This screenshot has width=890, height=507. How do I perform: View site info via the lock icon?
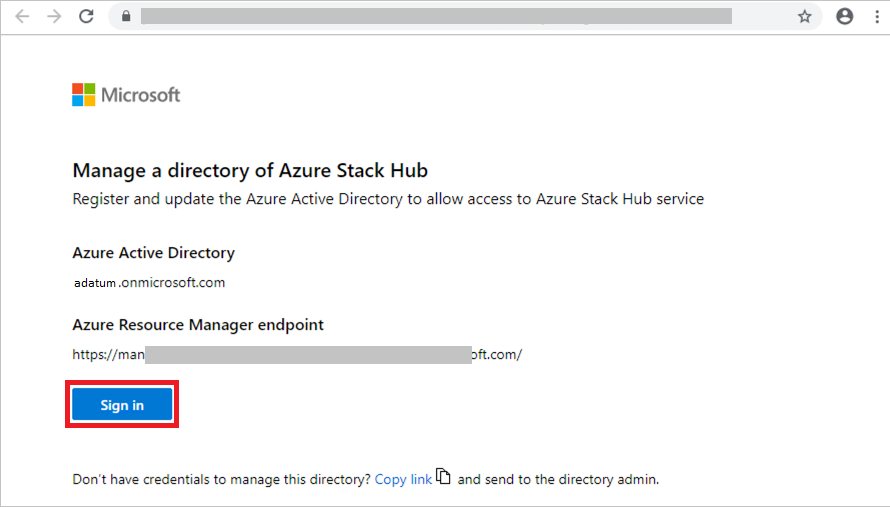click(x=125, y=16)
